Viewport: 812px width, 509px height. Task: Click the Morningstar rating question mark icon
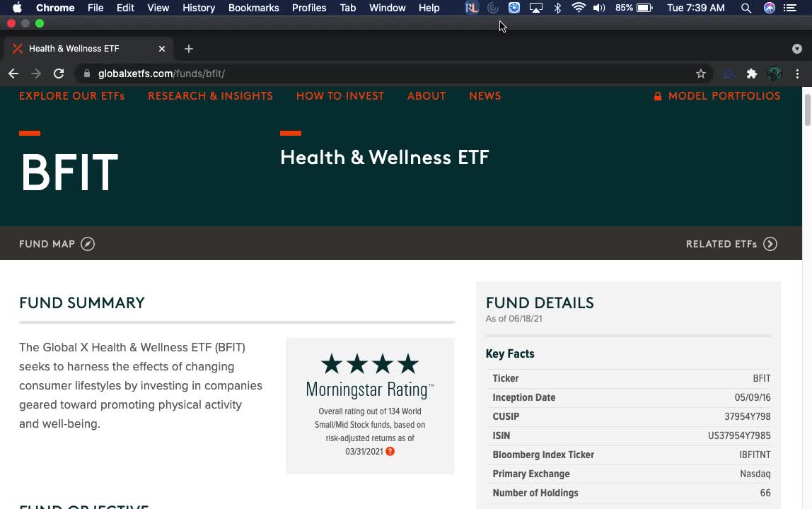click(x=390, y=452)
